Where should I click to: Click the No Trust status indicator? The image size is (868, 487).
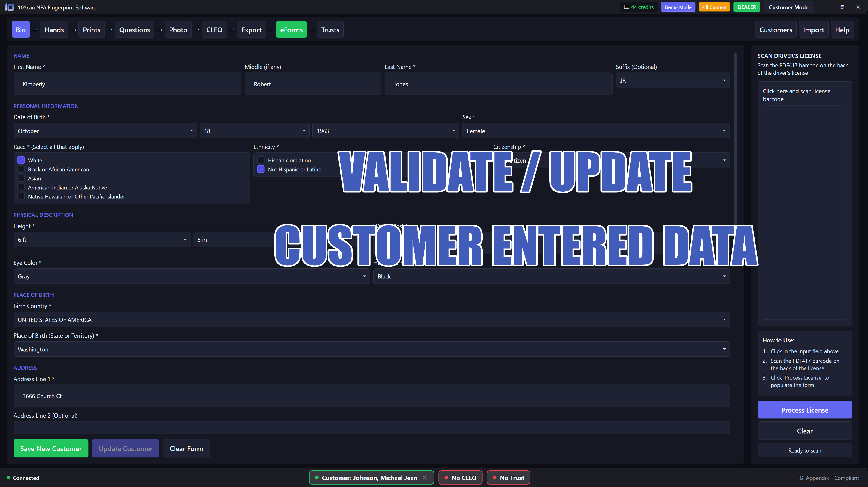pos(508,478)
